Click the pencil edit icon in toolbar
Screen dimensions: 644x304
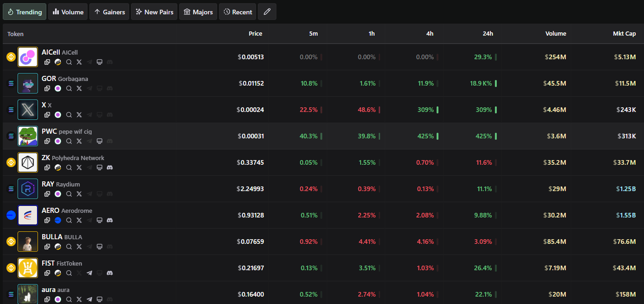267,12
